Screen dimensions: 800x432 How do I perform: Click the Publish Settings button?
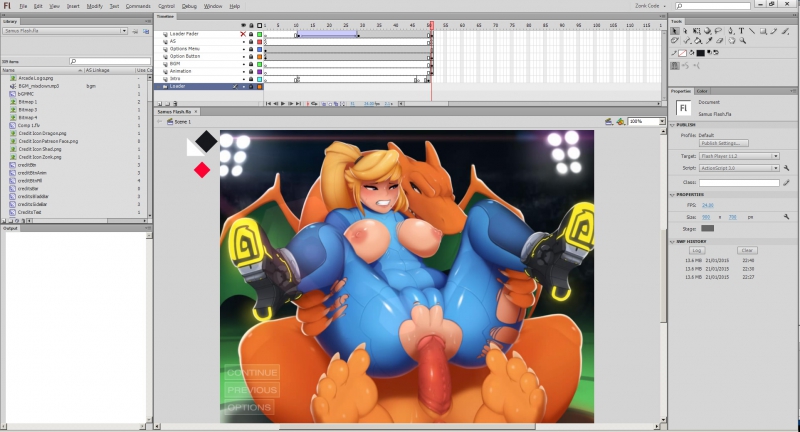[723, 143]
